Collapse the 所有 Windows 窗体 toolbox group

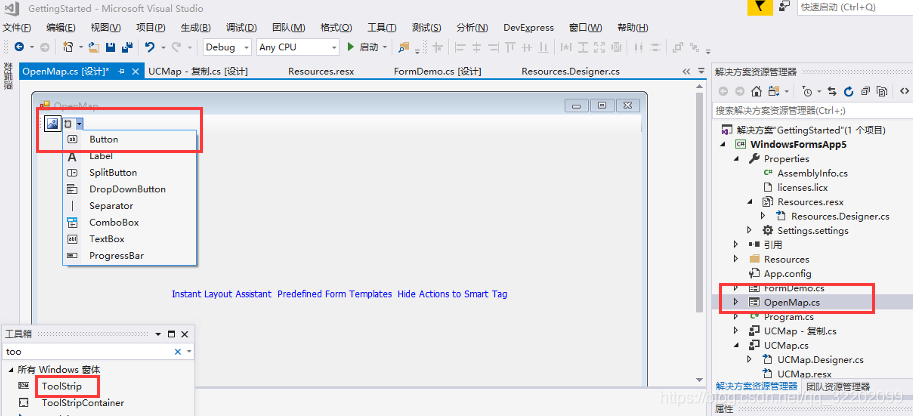click(10, 370)
